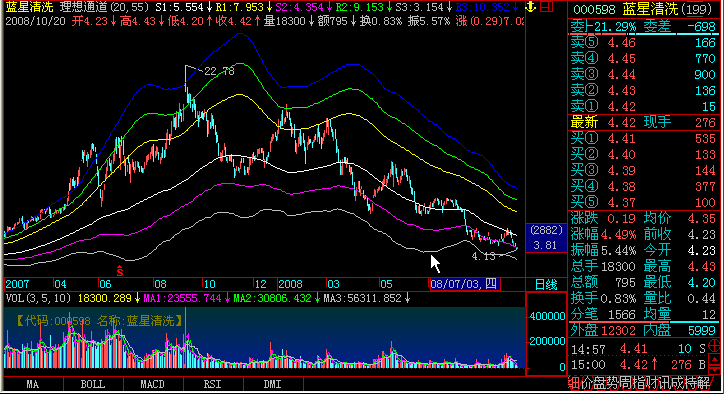Click the 代码:000598 名称:蓝星清洗 label

click(100, 321)
